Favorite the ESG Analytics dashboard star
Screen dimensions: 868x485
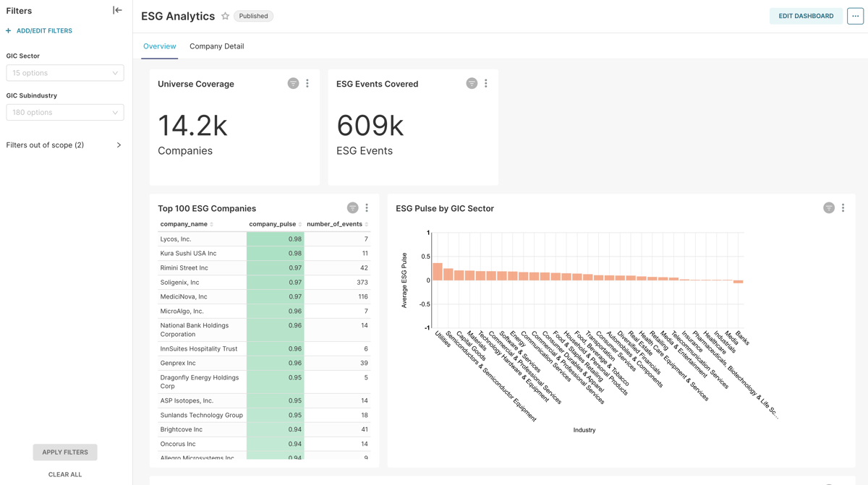[226, 16]
